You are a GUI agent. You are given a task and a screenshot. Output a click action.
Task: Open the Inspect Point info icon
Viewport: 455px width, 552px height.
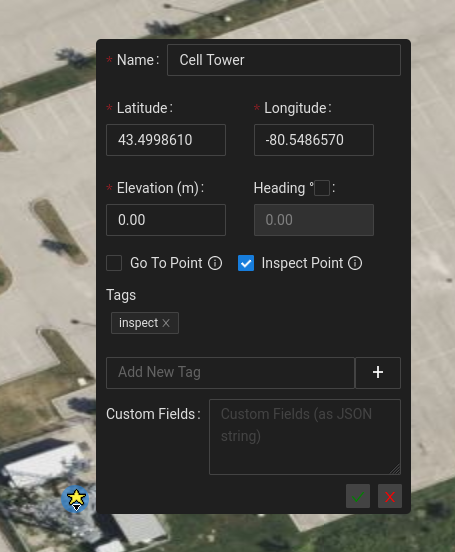click(355, 263)
